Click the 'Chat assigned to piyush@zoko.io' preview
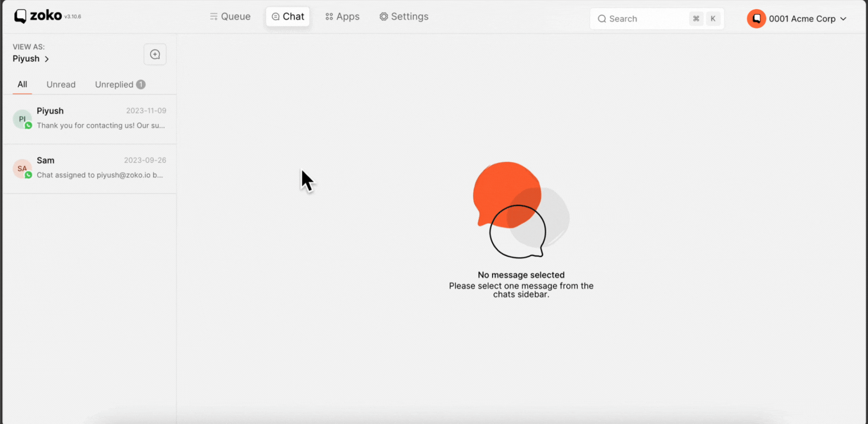Screen dimensions: 868x424 coord(100,175)
